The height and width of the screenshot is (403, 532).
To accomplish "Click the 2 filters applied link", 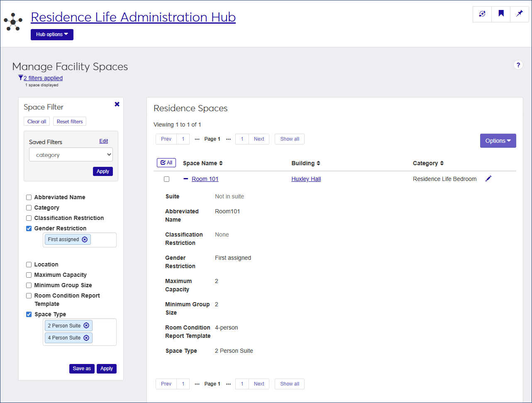I will [43, 78].
